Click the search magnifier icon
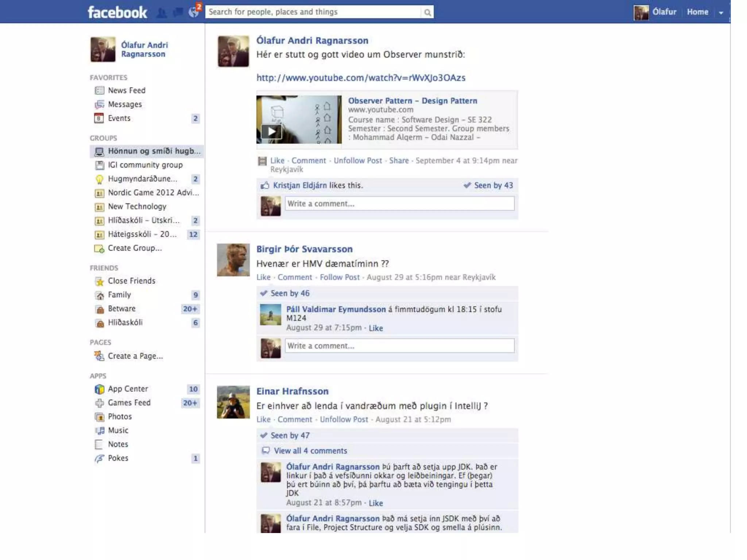 point(427,13)
